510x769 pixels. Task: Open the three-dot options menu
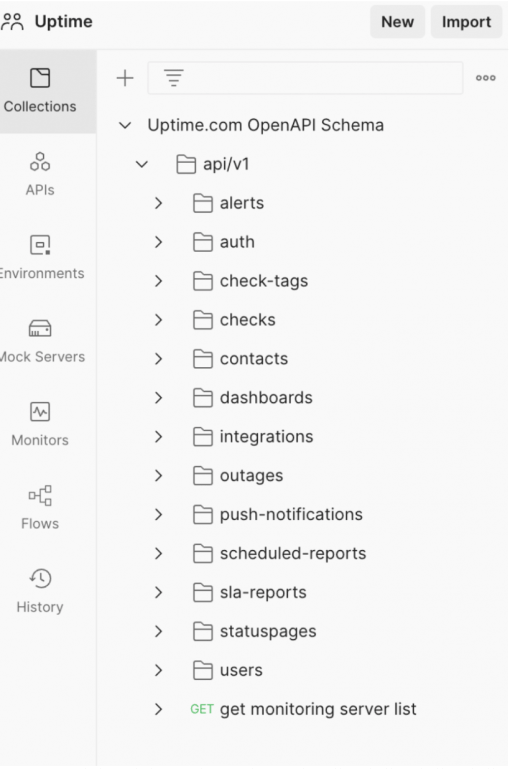[485, 78]
